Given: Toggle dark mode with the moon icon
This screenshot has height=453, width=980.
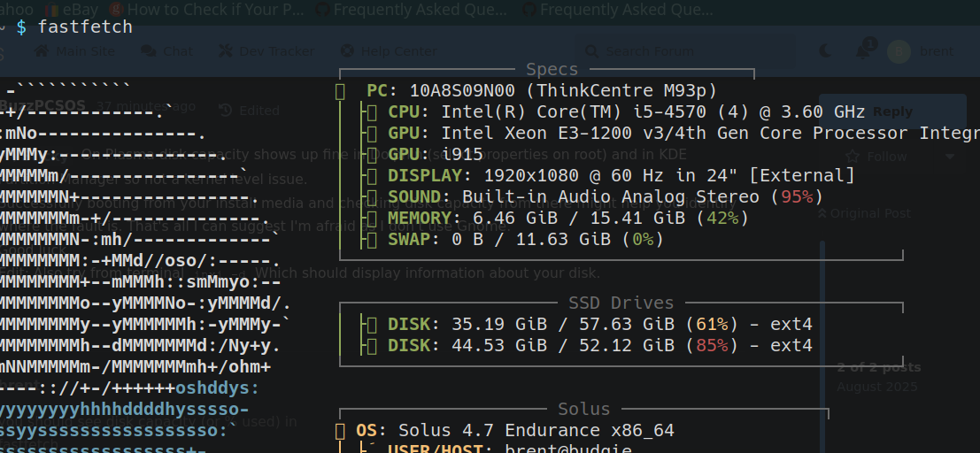Looking at the screenshot, I should tap(826, 51).
